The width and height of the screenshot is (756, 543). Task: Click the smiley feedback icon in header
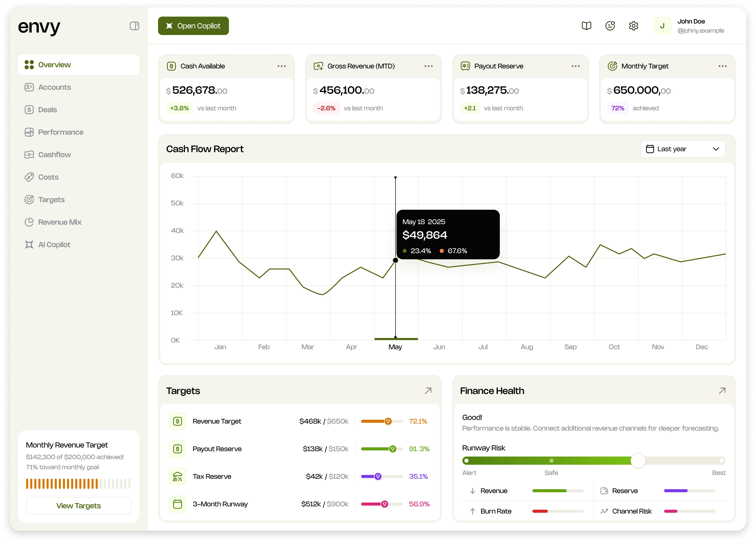610,26
